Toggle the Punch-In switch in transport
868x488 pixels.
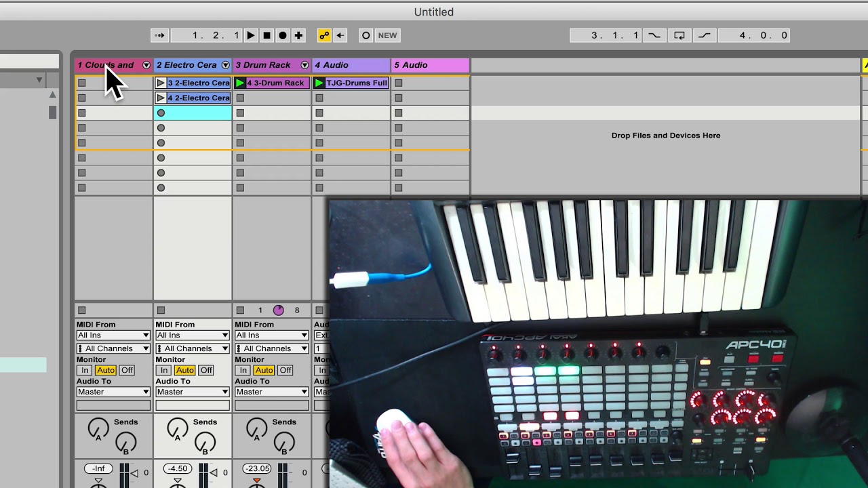coord(654,35)
